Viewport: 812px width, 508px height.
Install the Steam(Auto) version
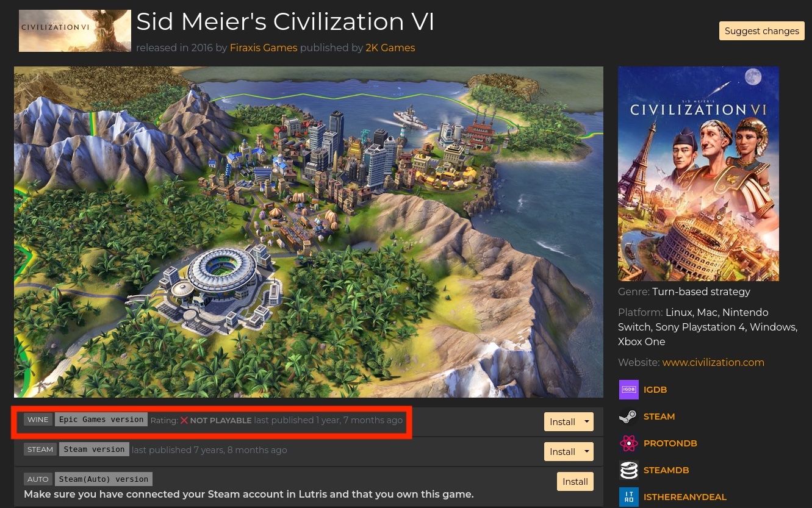(575, 481)
